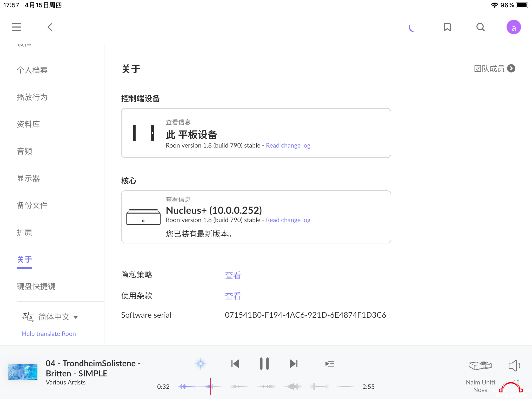View the 隐私策略 privacy policy
Image resolution: width=532 pixels, height=399 pixels.
233,275
